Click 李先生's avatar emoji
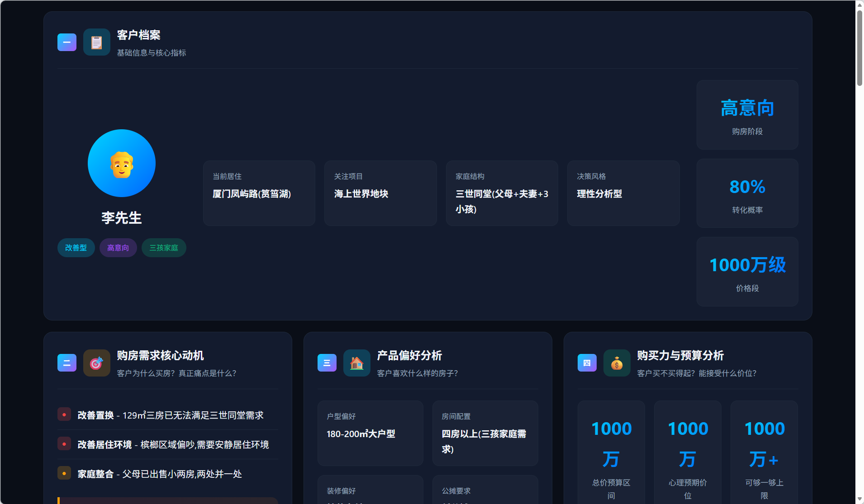 [x=121, y=163]
